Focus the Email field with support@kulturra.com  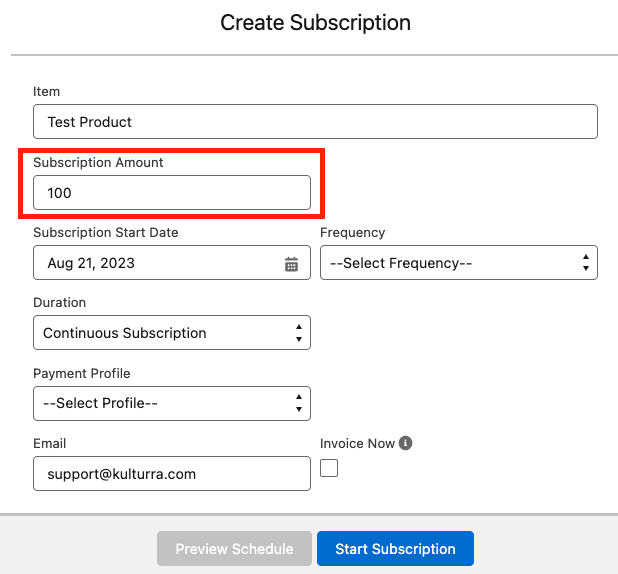pyautogui.click(x=171, y=474)
